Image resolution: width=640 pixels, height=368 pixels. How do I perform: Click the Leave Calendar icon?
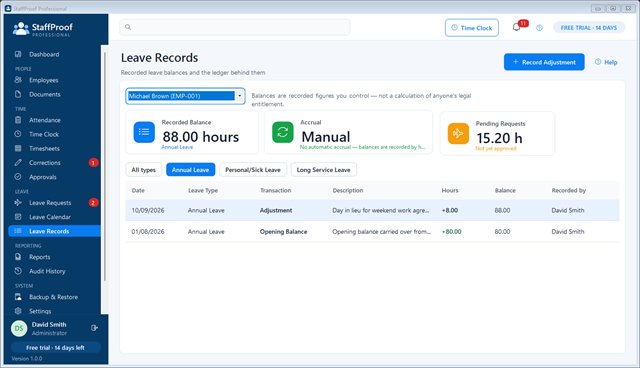[18, 217]
